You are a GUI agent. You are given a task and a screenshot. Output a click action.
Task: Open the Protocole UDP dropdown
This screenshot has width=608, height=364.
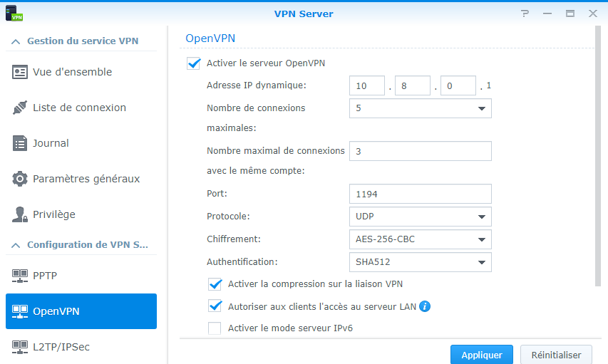tap(421, 217)
